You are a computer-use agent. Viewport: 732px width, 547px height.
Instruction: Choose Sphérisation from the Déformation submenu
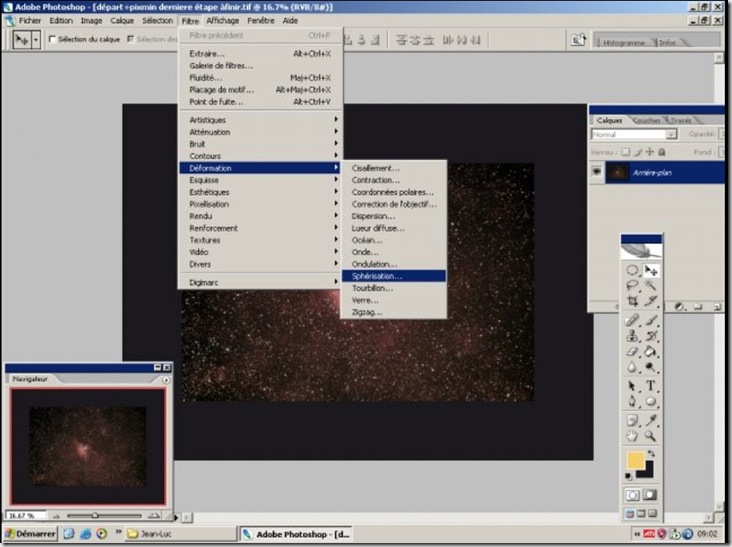394,276
